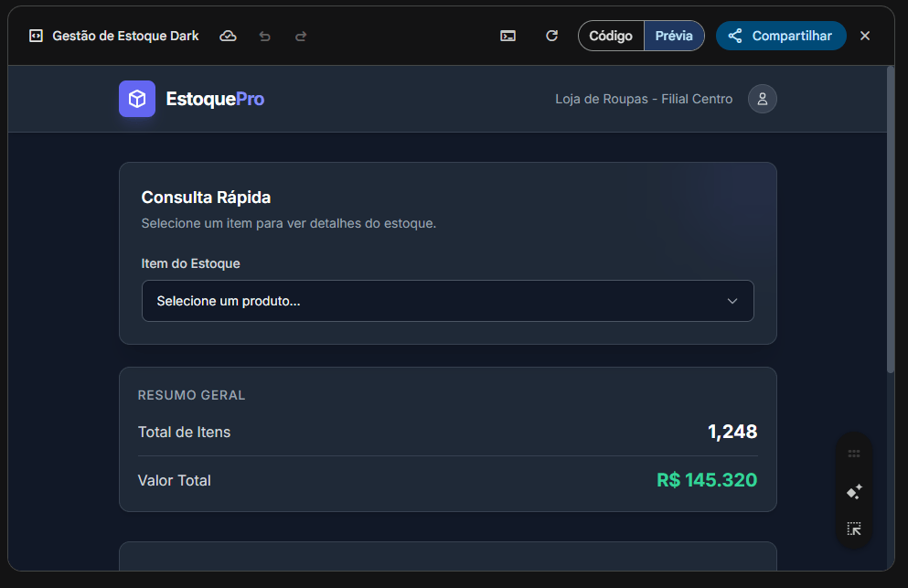Open the Selecione um produto dropdown
908x588 pixels.
click(x=448, y=301)
